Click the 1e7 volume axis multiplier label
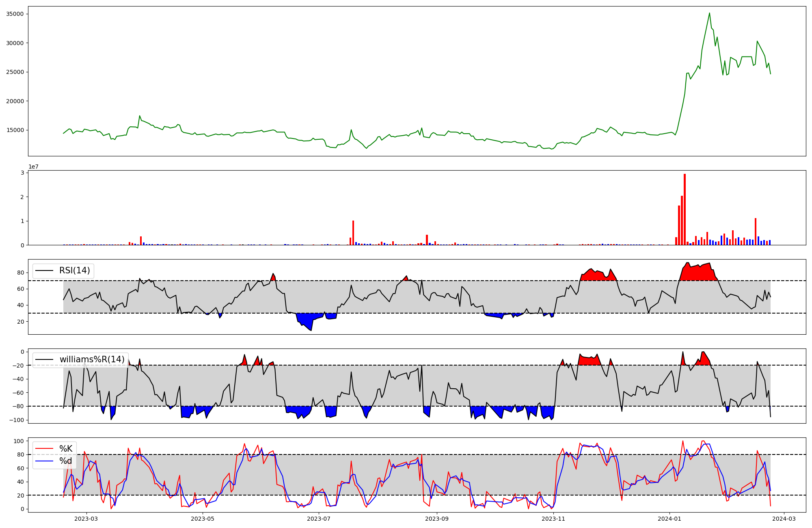This screenshot has width=812, height=528. (x=33, y=167)
